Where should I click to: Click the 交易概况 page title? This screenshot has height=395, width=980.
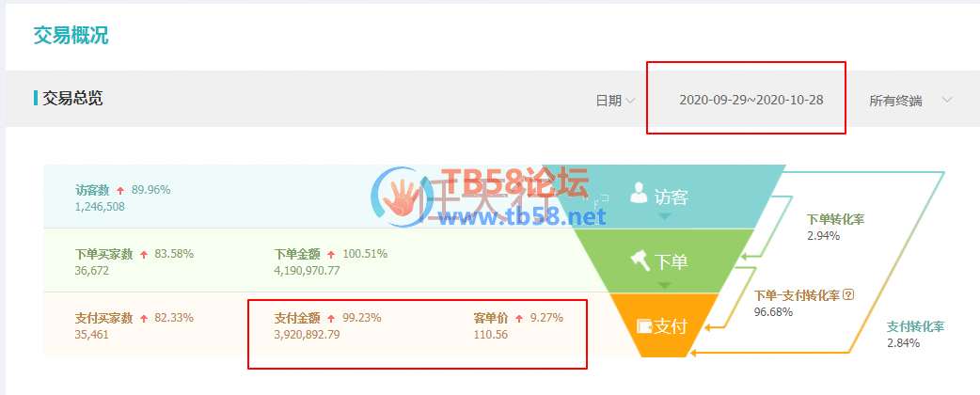click(x=71, y=35)
